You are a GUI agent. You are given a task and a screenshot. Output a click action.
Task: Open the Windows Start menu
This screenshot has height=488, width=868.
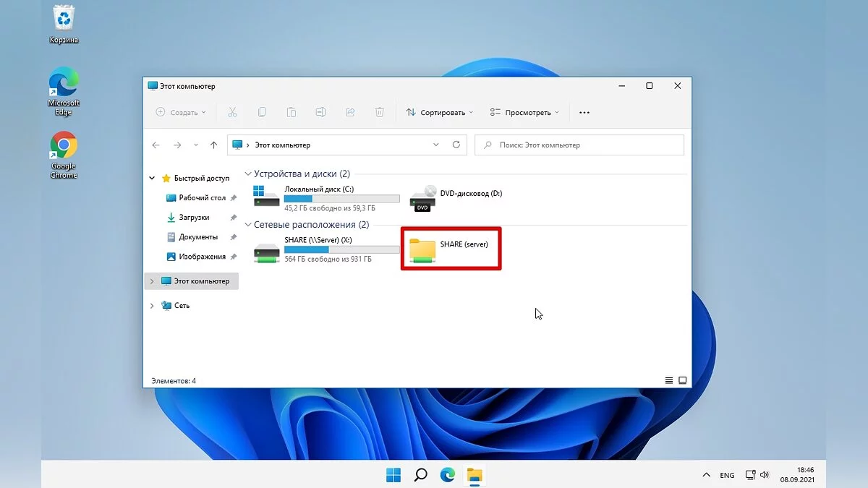(x=393, y=475)
